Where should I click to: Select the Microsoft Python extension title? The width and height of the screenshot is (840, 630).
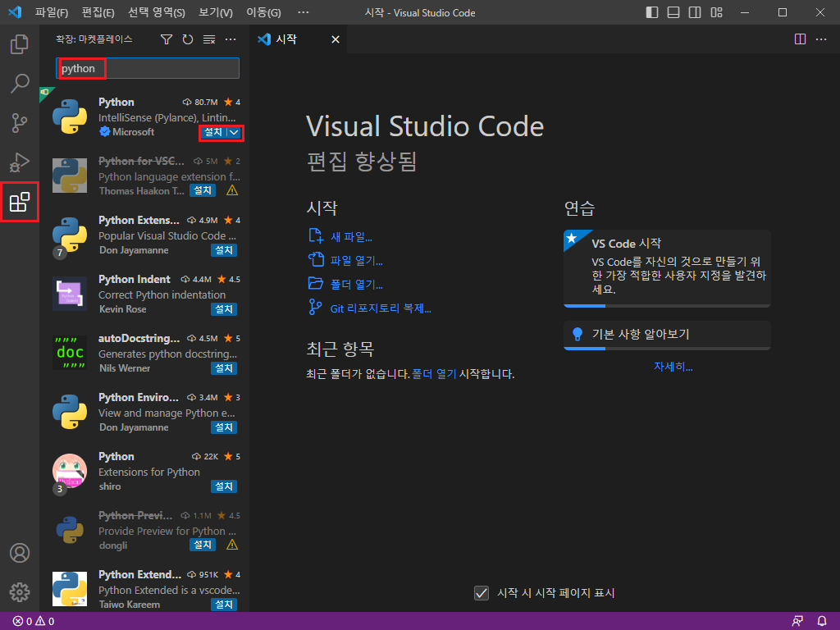point(116,103)
